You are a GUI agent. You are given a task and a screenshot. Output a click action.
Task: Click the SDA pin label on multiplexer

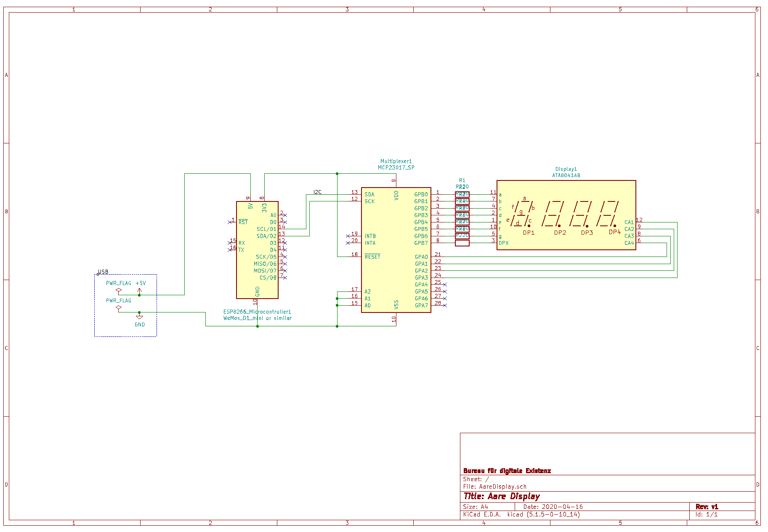point(369,194)
